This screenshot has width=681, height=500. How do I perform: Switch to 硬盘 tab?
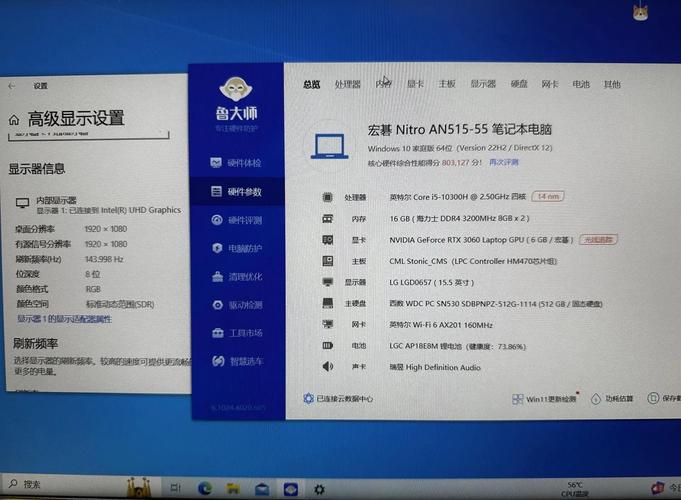click(519, 84)
